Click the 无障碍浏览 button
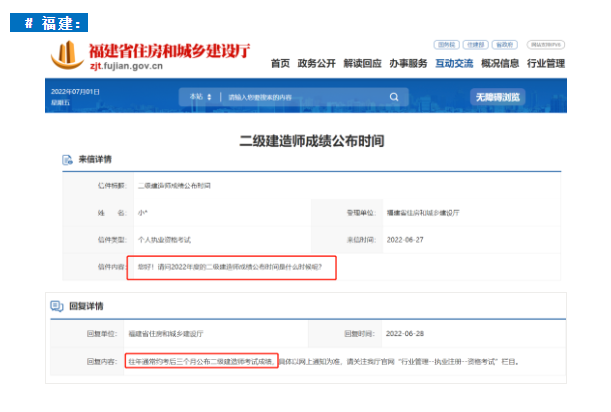The image size is (611, 412). [498, 97]
